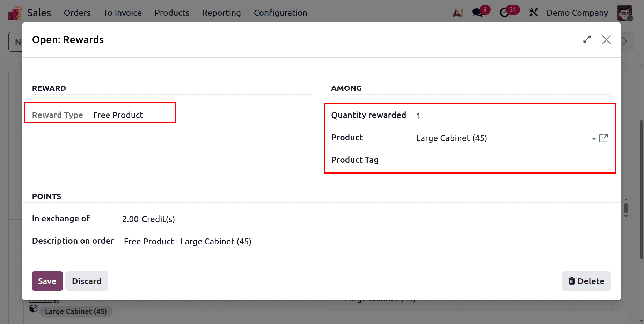This screenshot has height=324, width=644.
Task: Open the Discuss messages icon
Action: click(x=477, y=13)
